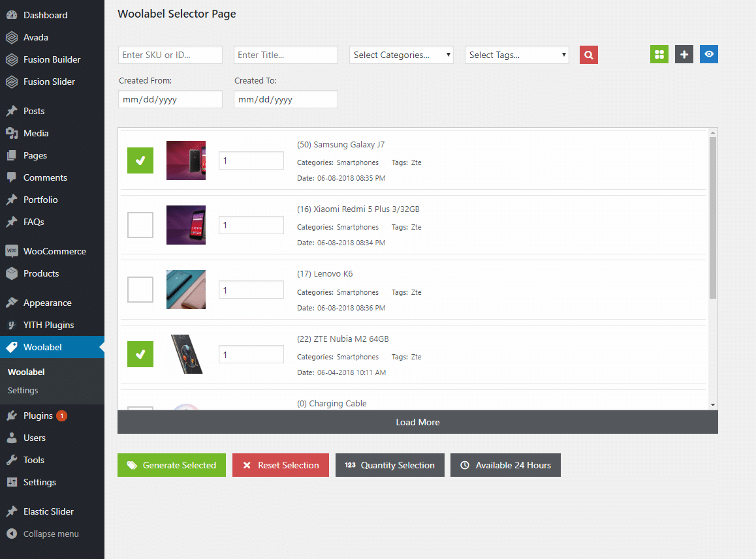Open the Select Categories dropdown
The image size is (756, 559).
401,55
